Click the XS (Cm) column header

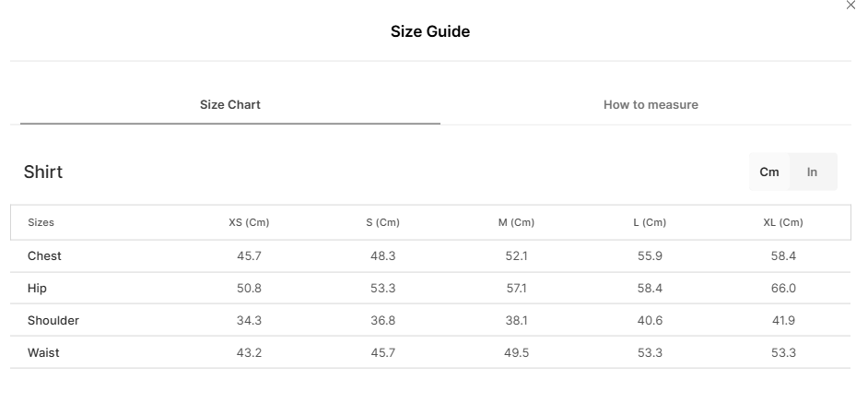click(249, 222)
